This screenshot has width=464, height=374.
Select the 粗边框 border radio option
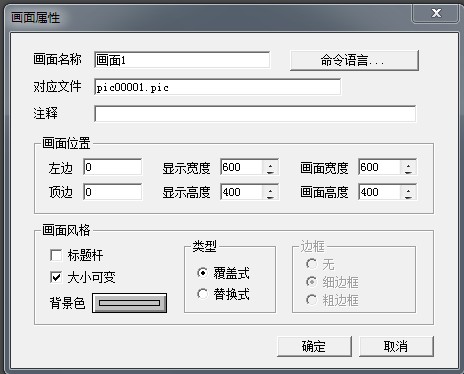click(311, 300)
